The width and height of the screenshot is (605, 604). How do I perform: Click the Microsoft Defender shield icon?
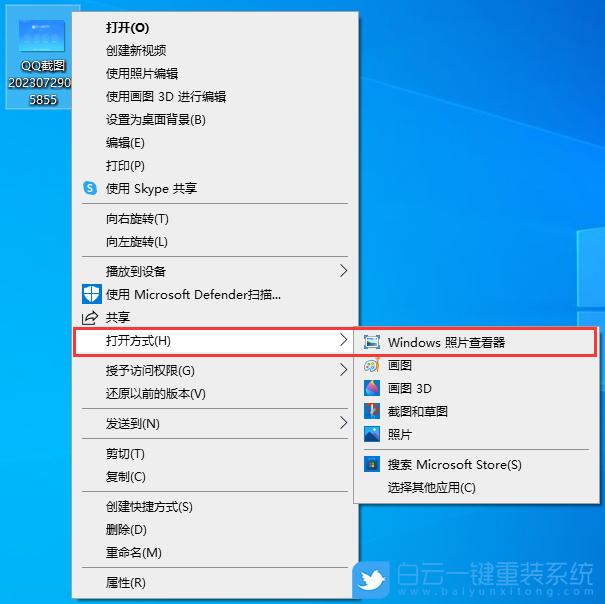[92, 294]
